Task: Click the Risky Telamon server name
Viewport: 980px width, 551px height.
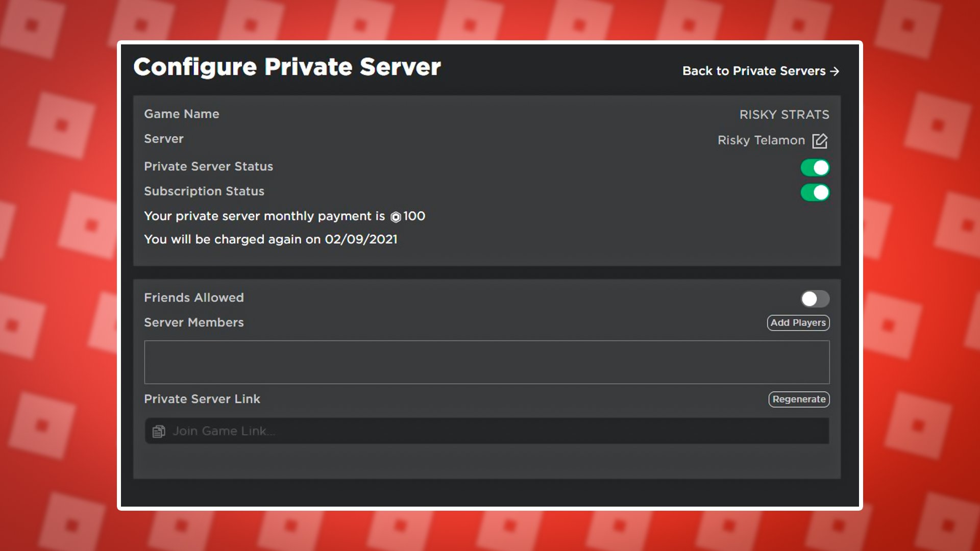Action: point(761,140)
